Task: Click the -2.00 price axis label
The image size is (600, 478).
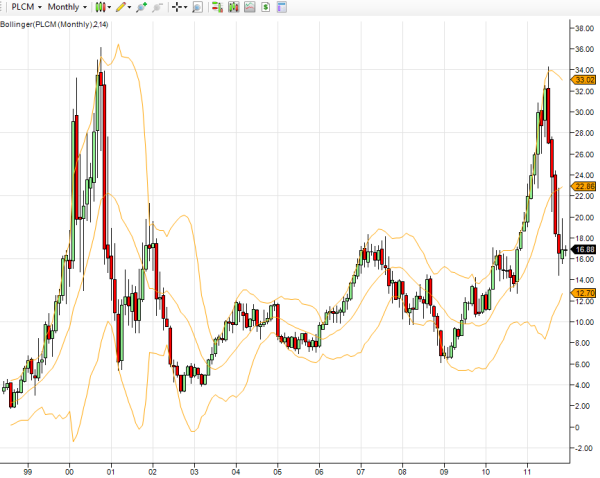Action: click(584, 448)
